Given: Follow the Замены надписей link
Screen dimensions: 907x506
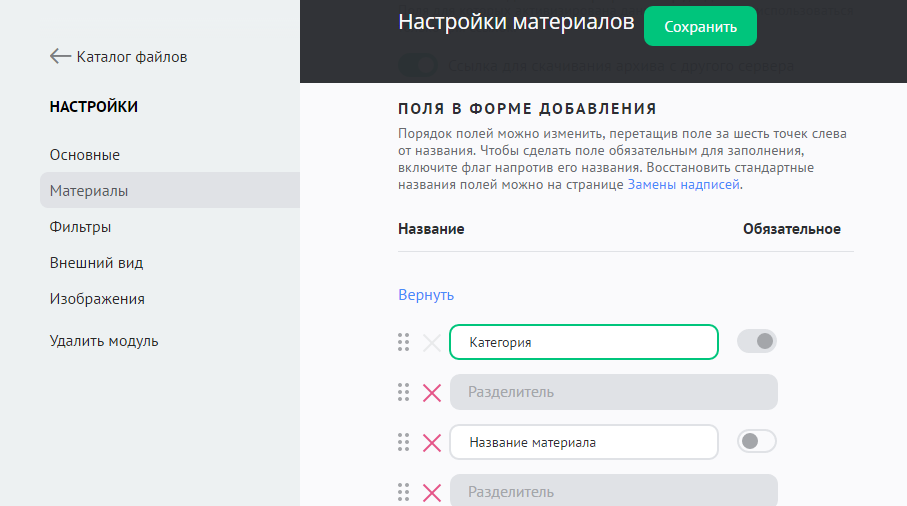Looking at the screenshot, I should 683,185.
